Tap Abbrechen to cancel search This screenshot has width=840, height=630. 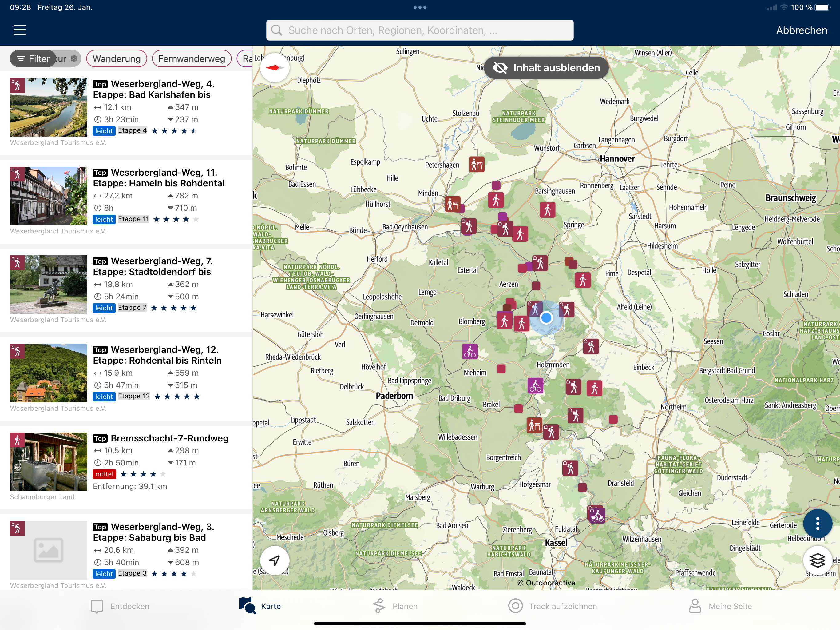pos(802,30)
